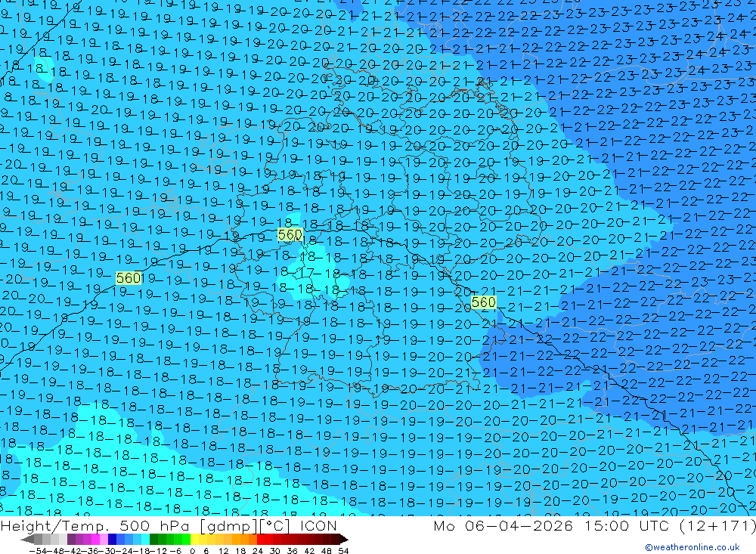The height and width of the screenshot is (554, 756).
Task: Pick the dark purple swatch above -42
Action: 71,539
